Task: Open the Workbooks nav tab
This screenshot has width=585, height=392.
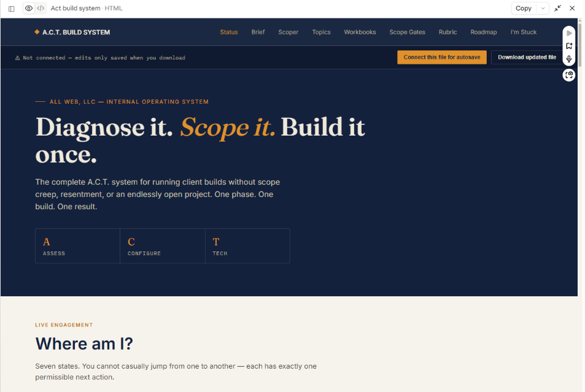Action: point(360,32)
